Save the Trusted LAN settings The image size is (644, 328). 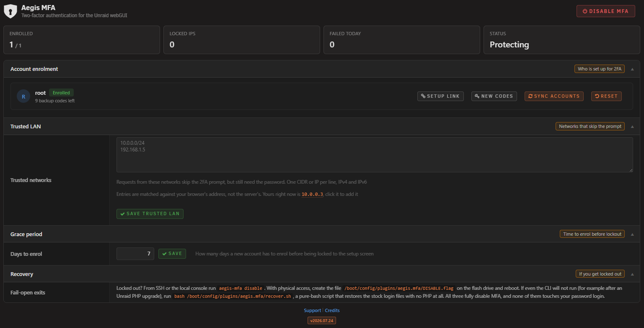coord(150,213)
